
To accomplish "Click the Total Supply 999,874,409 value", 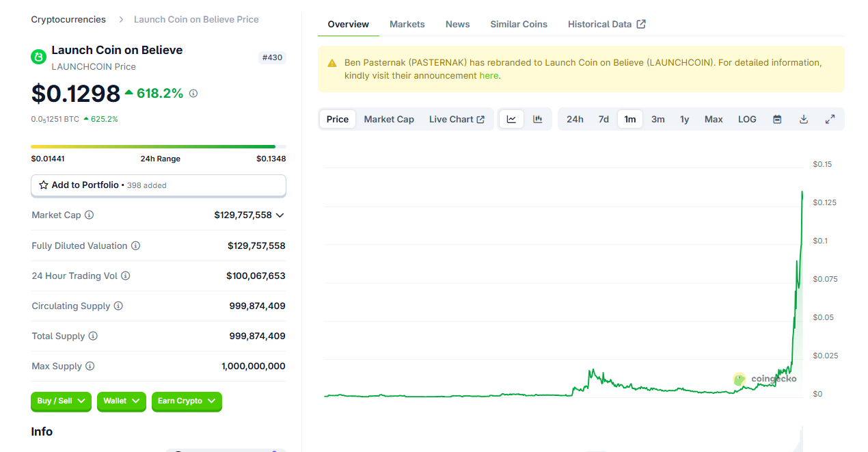I will (x=258, y=336).
